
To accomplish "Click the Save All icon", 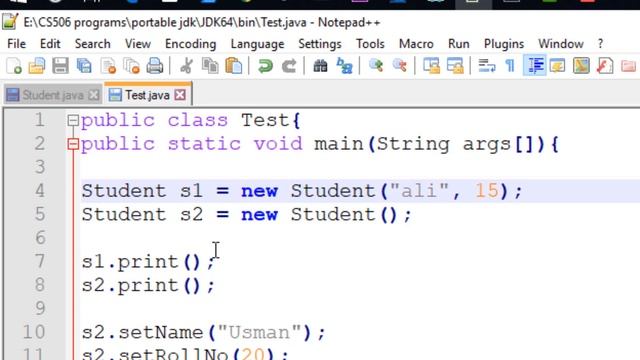I will click(x=84, y=66).
